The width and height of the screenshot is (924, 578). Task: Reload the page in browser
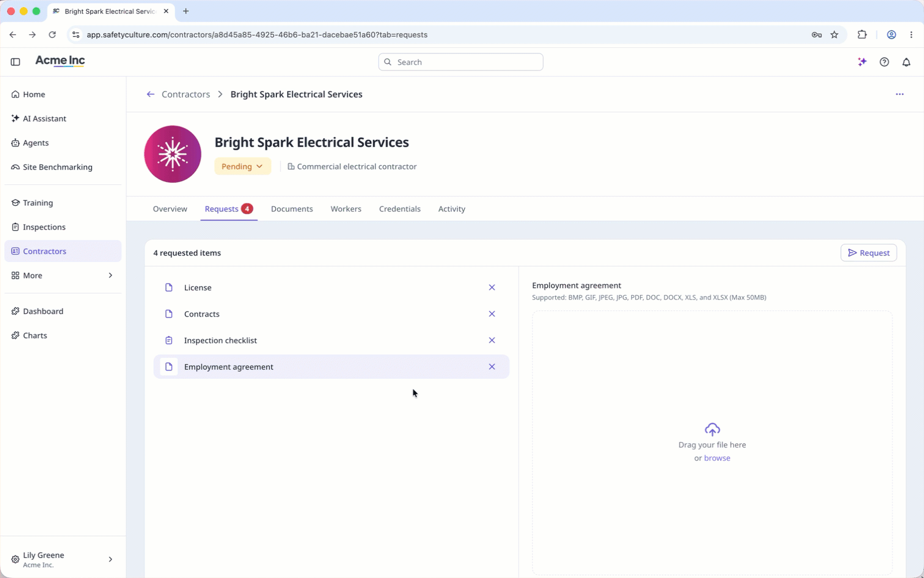pyautogui.click(x=52, y=35)
